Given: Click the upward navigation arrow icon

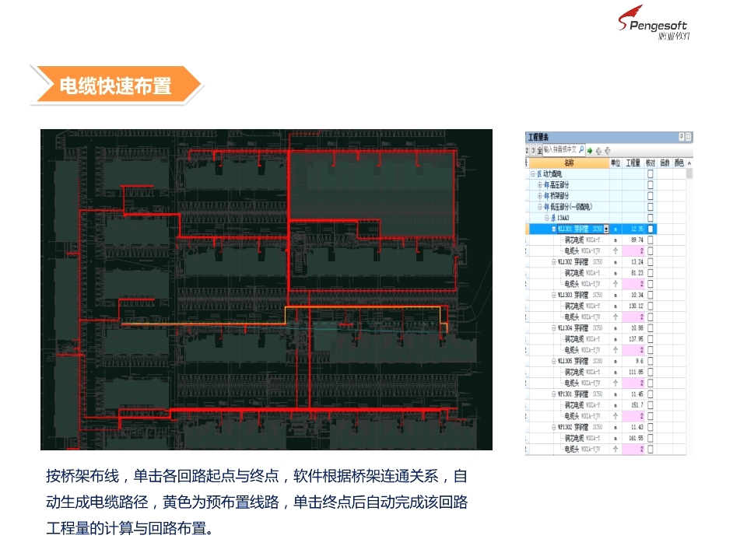Looking at the screenshot, I should (599, 150).
